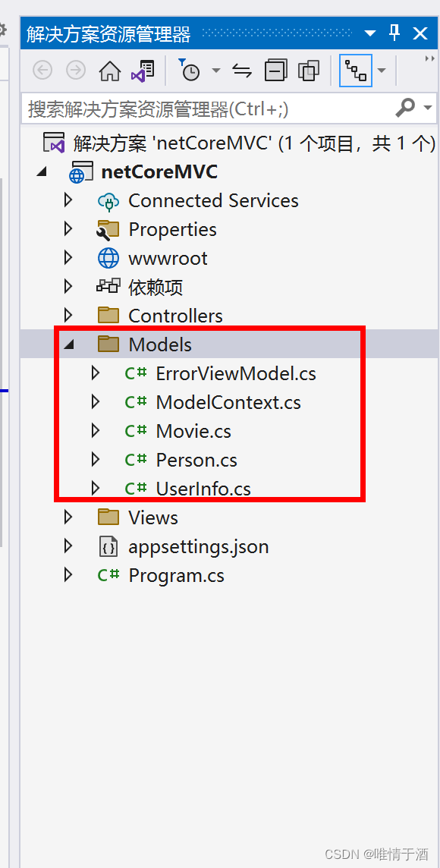The height and width of the screenshot is (868, 440).
Task: Expand the Controllers folder
Action: (68, 315)
